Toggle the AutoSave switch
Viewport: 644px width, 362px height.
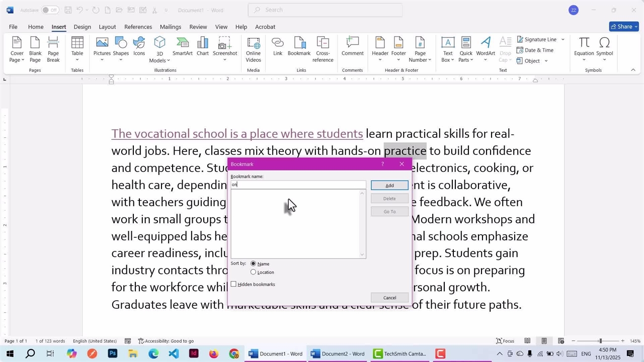click(49, 10)
